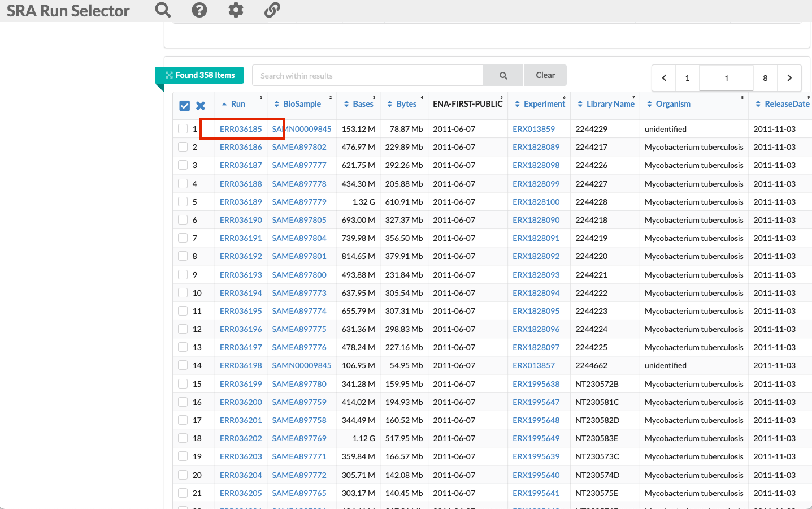This screenshot has width=812, height=509.
Task: Click the search magnifier icon in header
Action: pyautogui.click(x=163, y=10)
